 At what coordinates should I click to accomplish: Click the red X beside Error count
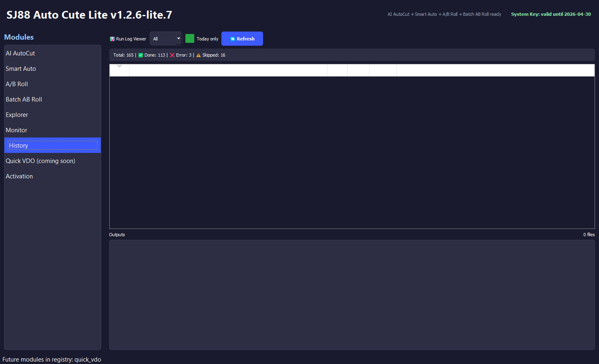pos(172,55)
